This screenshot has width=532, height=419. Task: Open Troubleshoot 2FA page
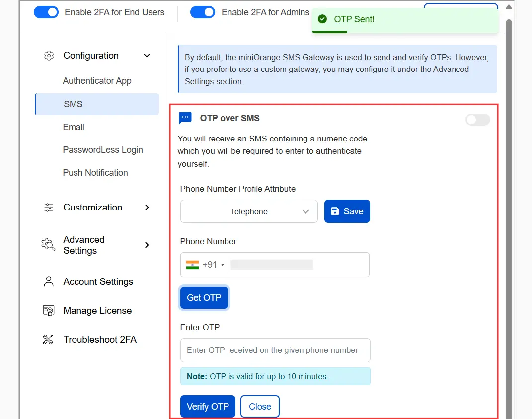[100, 340]
